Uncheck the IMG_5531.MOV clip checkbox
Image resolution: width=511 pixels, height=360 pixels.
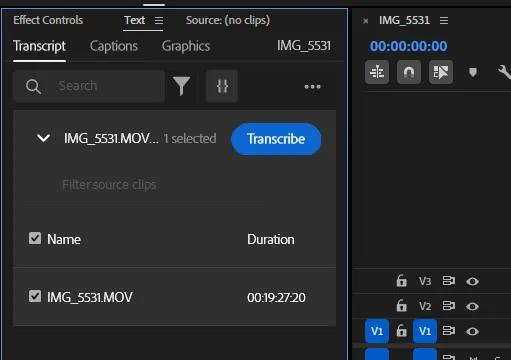coord(35,296)
